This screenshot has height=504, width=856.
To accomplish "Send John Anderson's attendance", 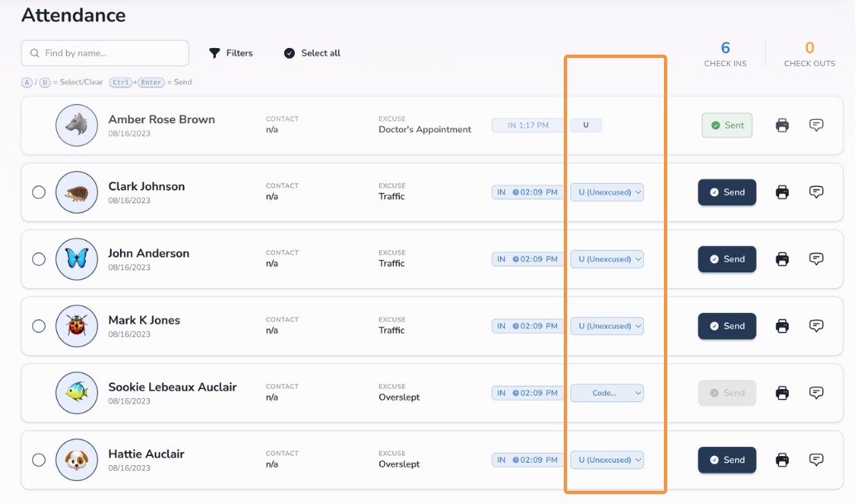I will pyautogui.click(x=727, y=259).
